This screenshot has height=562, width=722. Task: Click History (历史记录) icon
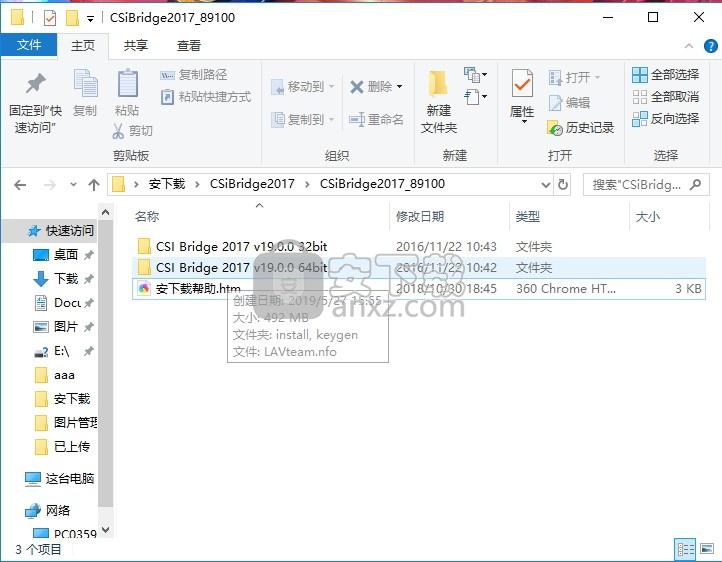point(555,128)
